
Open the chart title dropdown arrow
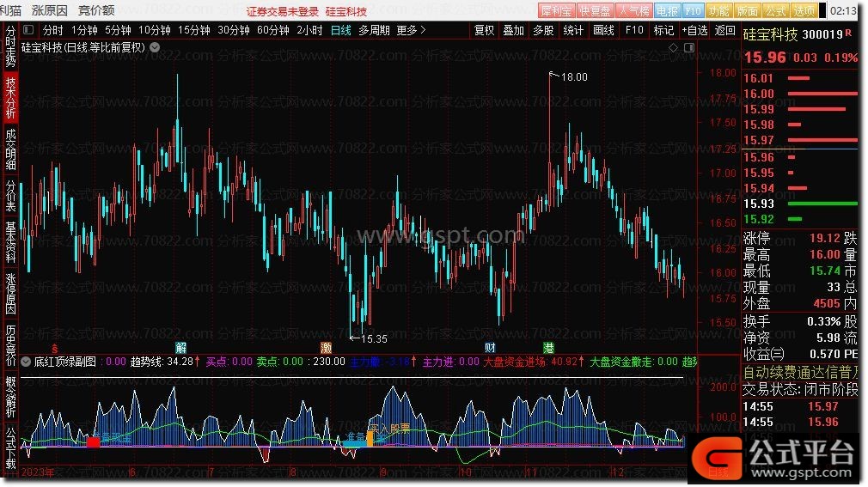tap(155, 47)
